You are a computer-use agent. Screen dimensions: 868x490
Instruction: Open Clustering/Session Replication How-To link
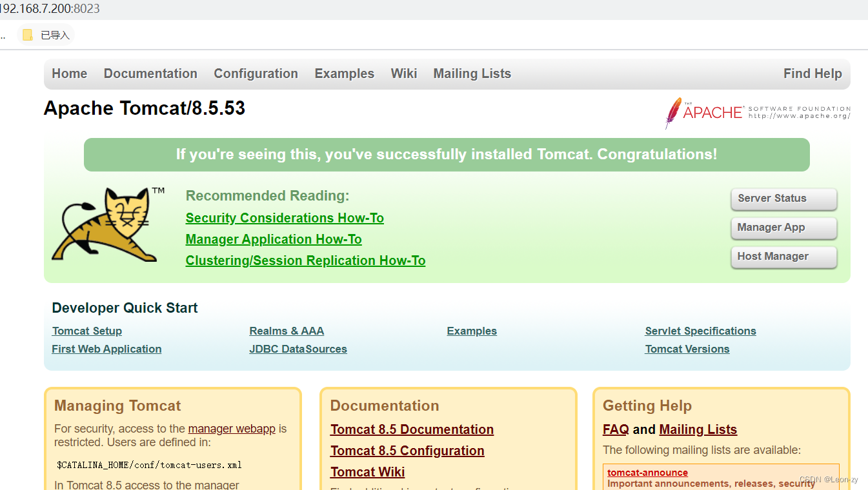(x=305, y=260)
